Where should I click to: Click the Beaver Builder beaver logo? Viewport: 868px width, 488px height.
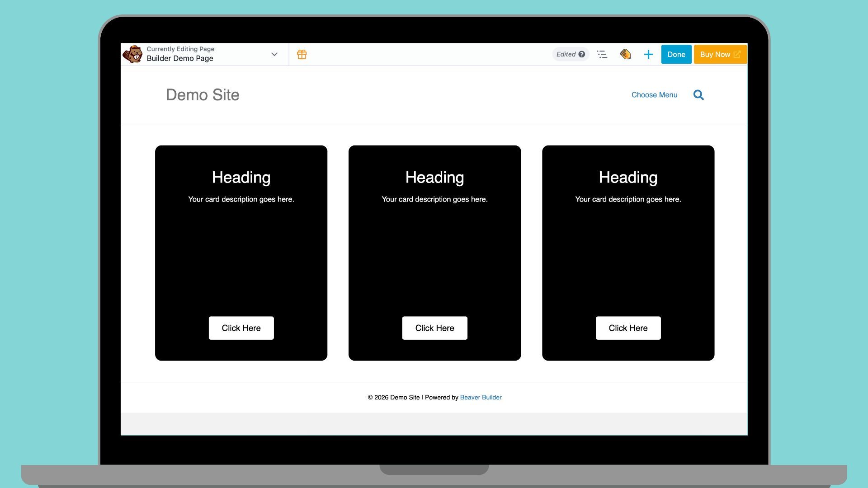(x=132, y=54)
